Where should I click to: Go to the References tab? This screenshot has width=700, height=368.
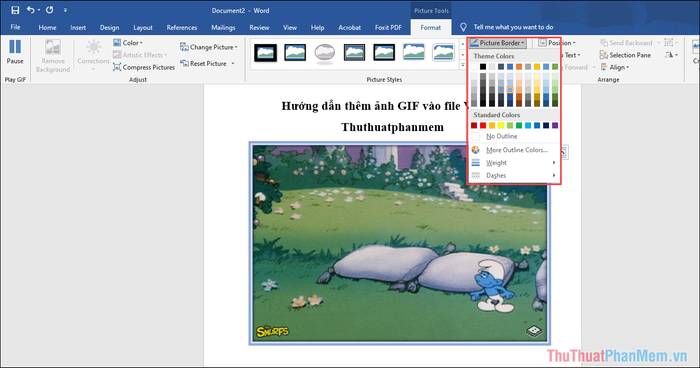pos(182,27)
